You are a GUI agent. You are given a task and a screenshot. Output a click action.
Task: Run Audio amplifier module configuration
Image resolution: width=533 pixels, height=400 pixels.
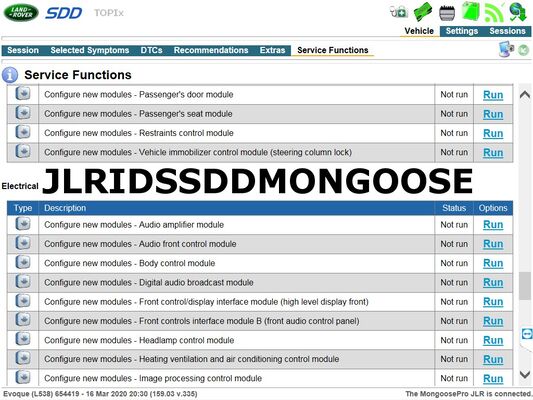click(x=493, y=225)
